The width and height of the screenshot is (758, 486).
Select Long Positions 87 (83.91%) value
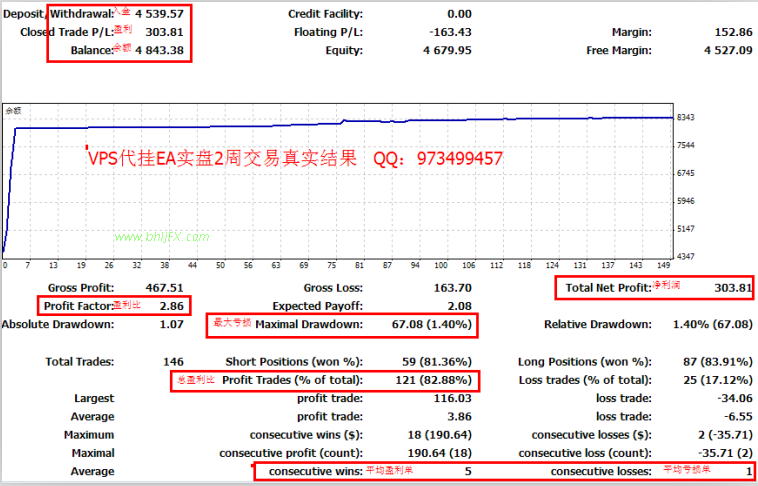point(714,362)
